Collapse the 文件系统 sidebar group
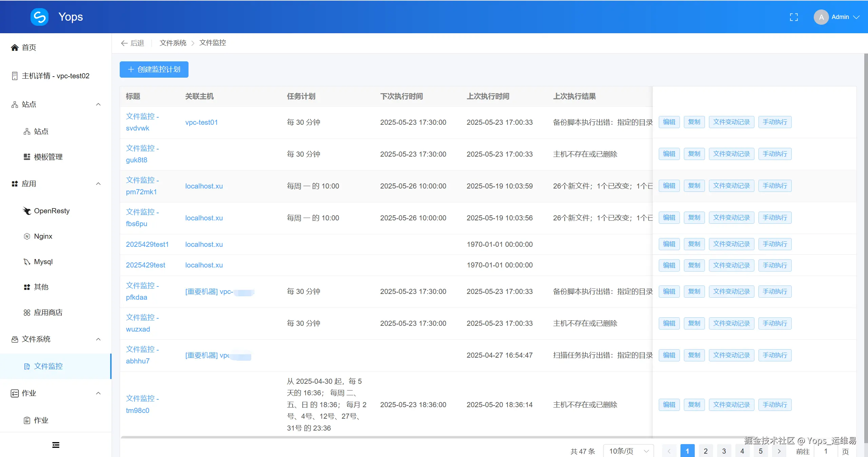Screen dimensions: 868x457 point(98,339)
